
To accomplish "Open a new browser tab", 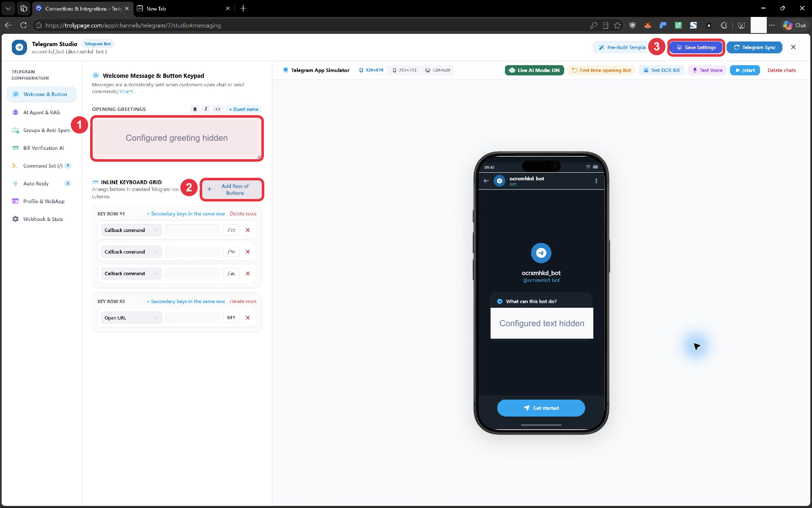I will pos(243,8).
